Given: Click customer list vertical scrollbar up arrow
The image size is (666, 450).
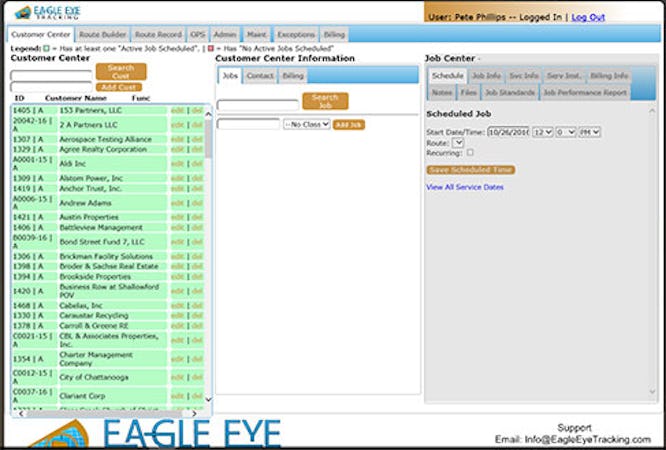Looking at the screenshot, I should pyautogui.click(x=208, y=114).
